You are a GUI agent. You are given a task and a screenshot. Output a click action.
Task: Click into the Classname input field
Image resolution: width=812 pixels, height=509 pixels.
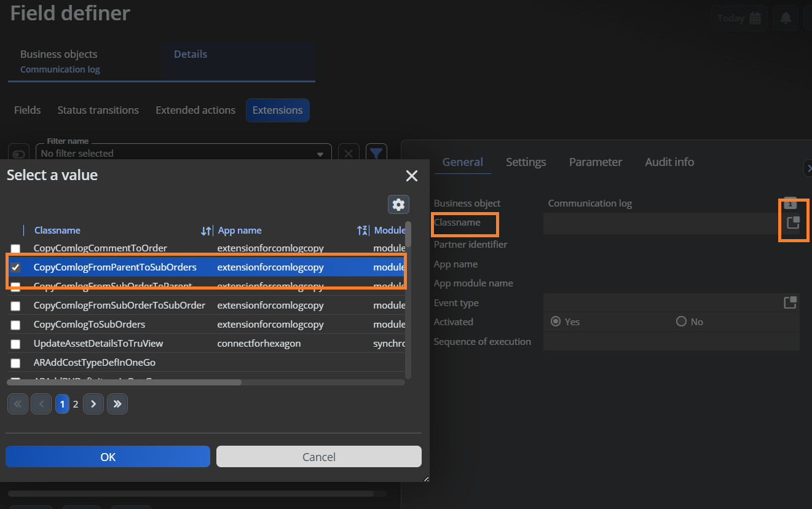[661, 223]
